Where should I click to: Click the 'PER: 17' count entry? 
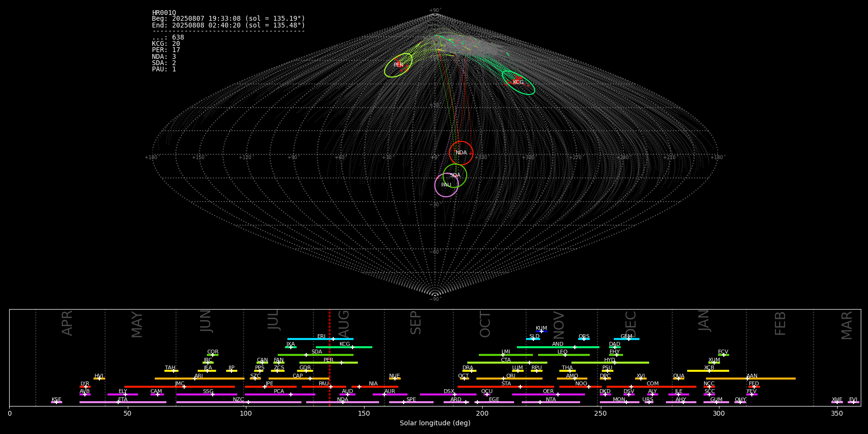[166, 50]
